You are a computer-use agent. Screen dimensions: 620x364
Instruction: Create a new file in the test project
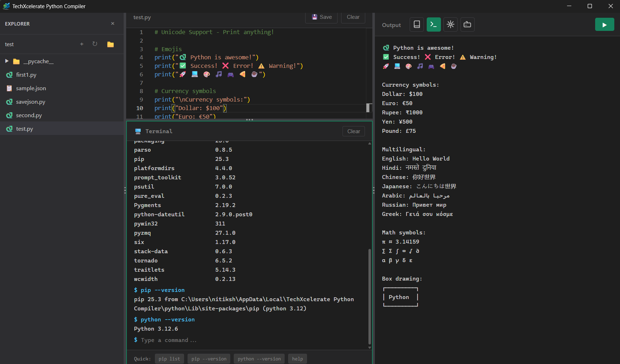[x=82, y=44]
